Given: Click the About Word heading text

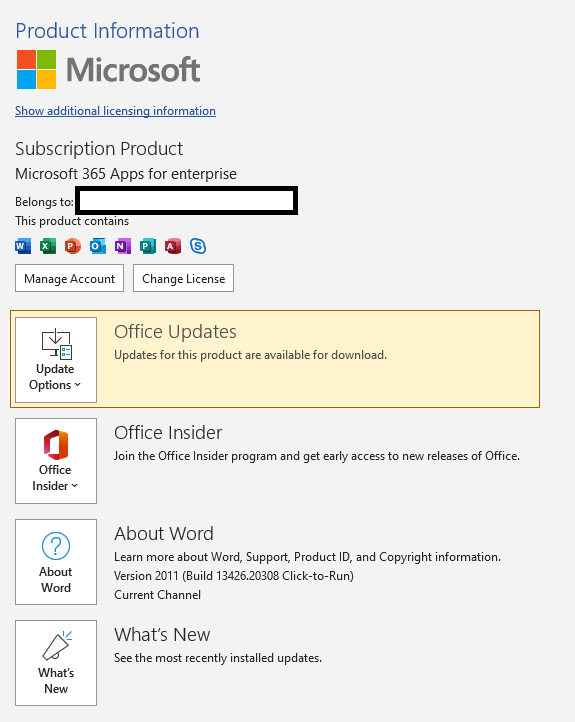Looking at the screenshot, I should point(164,534).
